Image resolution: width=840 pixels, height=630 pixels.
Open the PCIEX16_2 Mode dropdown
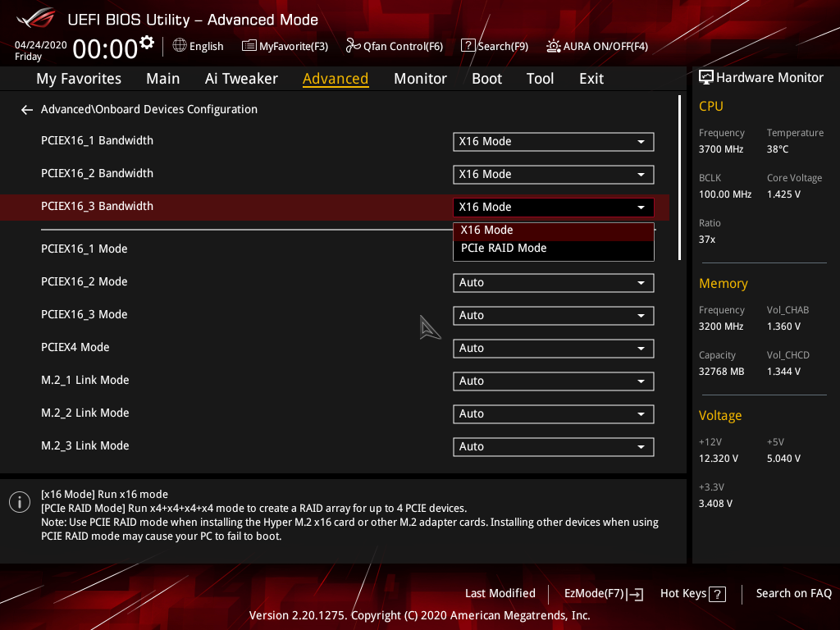tap(554, 283)
